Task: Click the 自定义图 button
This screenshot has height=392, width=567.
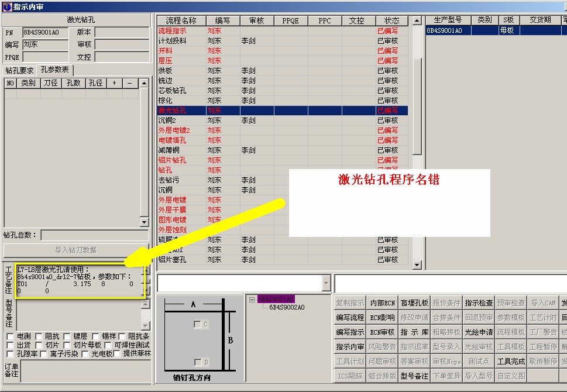Action: click(x=511, y=376)
